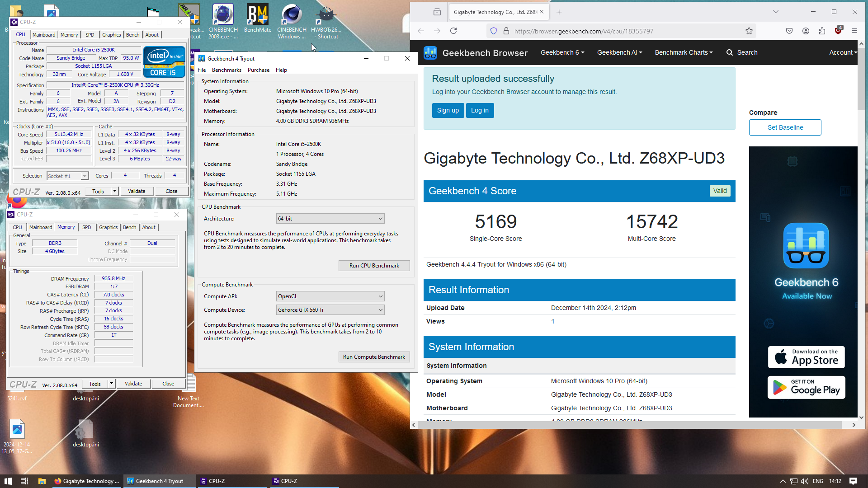Viewport: 868px width, 488px height.
Task: Bookmark this page with the star icon
Action: 749,31
